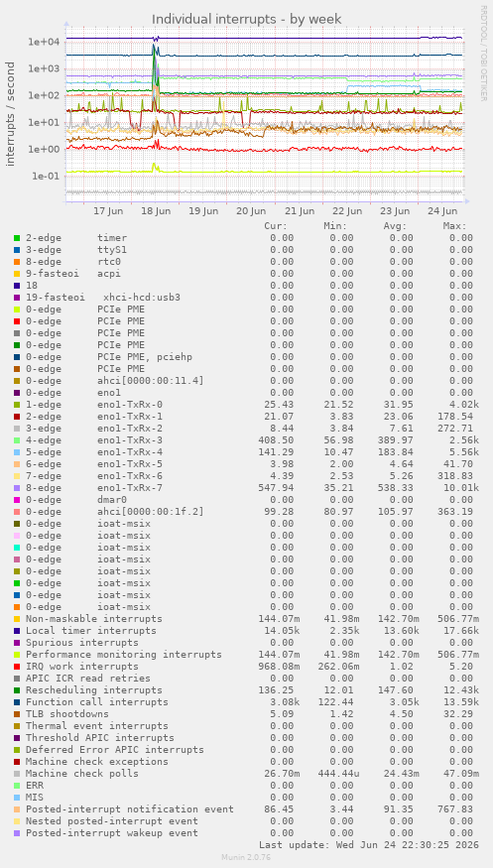Click the eno1-TxRx-6 legend label
The height and width of the screenshot is (868, 493).
point(130,476)
